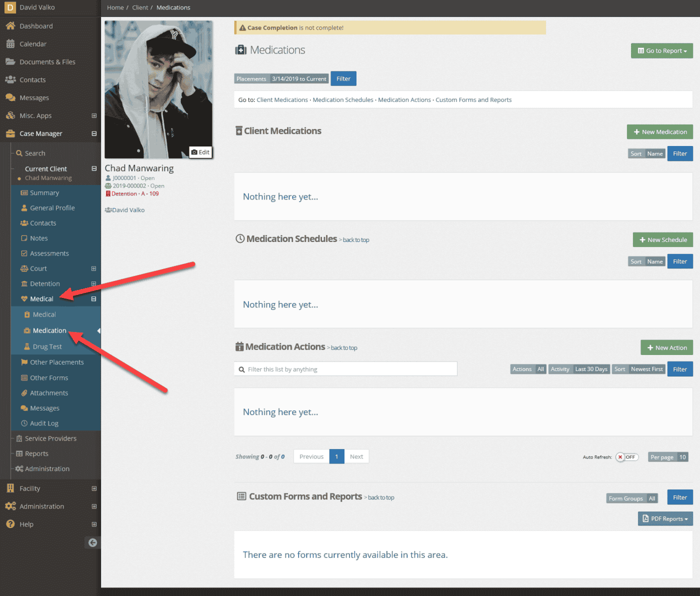Click the New Action button
The height and width of the screenshot is (596, 700).
point(667,347)
